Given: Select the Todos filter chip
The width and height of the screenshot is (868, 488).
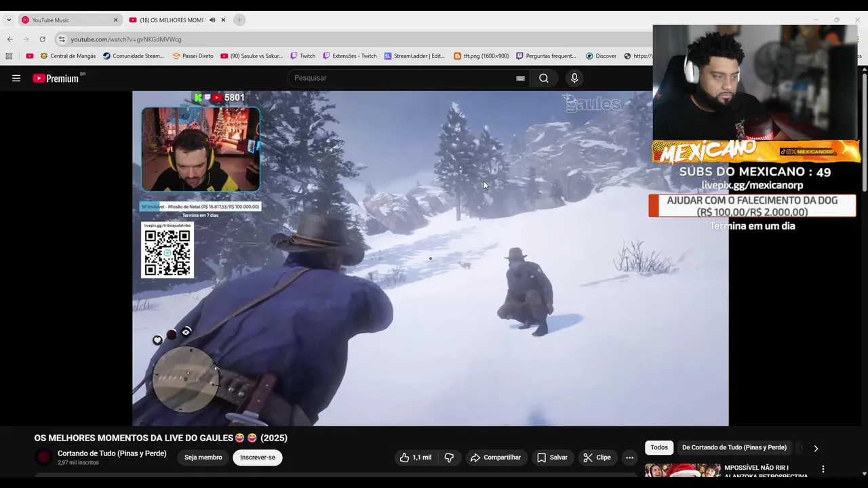Looking at the screenshot, I should [659, 447].
